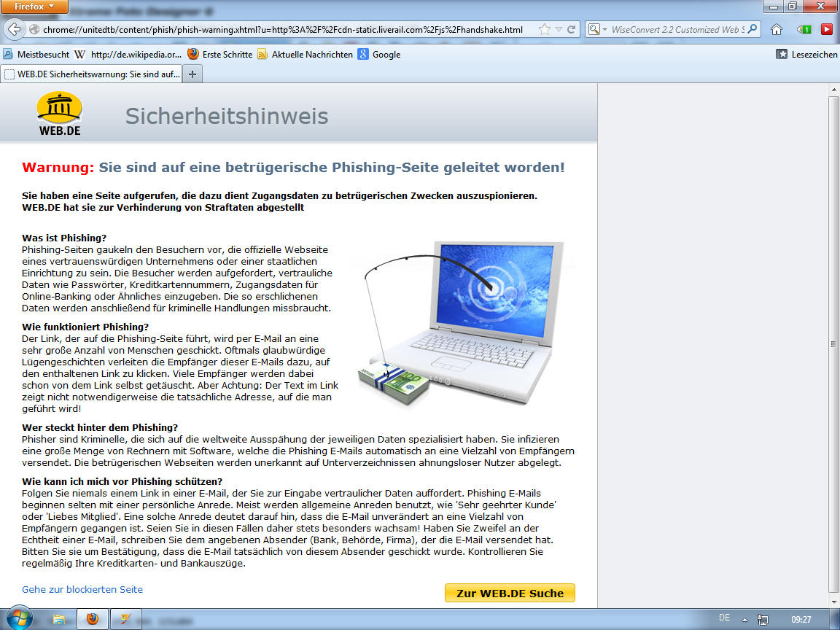Open the Meistbesucht bookmark folder
Image resolution: width=840 pixels, height=630 pixels.
coord(36,54)
